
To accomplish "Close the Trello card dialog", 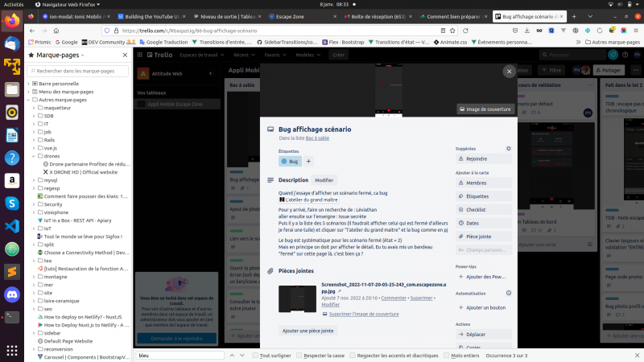I will pyautogui.click(x=509, y=72).
